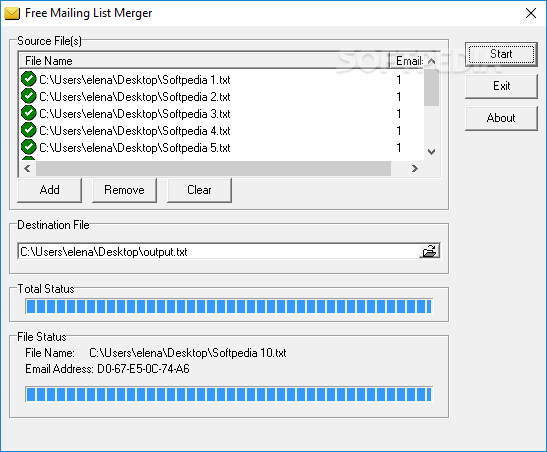Image resolution: width=547 pixels, height=452 pixels.
Task: Select the row Softpedia 5.txt
Action: click(222, 148)
